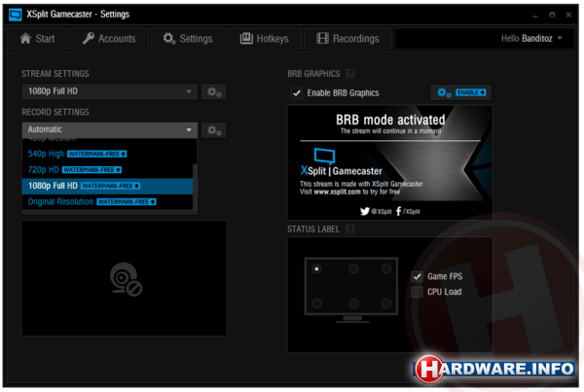Expand the Stream Settings 1080p Full HD dropdown
The image size is (584, 392).
point(109,91)
